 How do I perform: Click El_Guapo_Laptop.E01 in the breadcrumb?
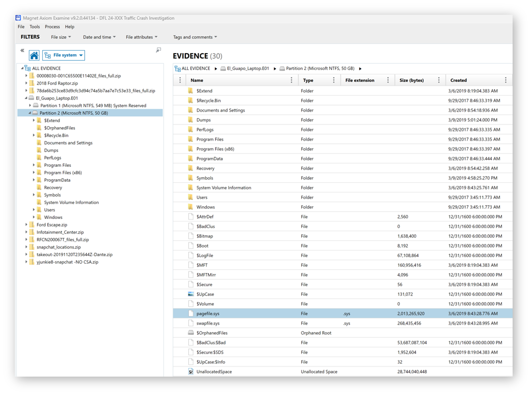[x=248, y=68]
